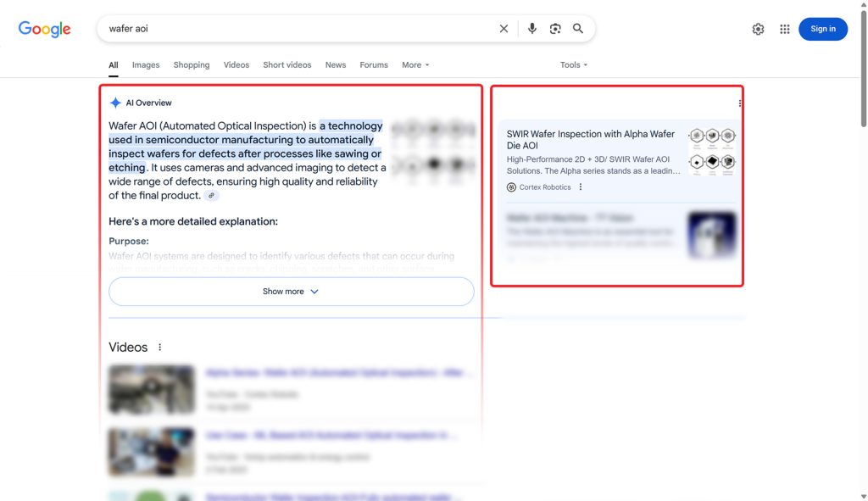Switch to the News tab

pos(336,64)
